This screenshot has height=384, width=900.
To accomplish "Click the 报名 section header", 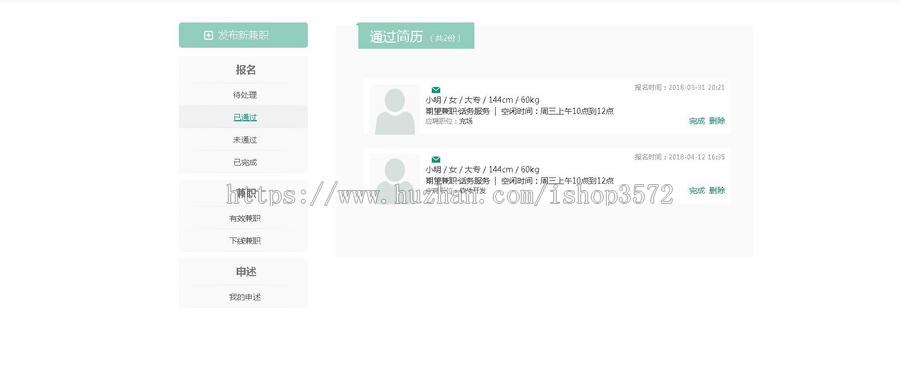I will [x=246, y=70].
